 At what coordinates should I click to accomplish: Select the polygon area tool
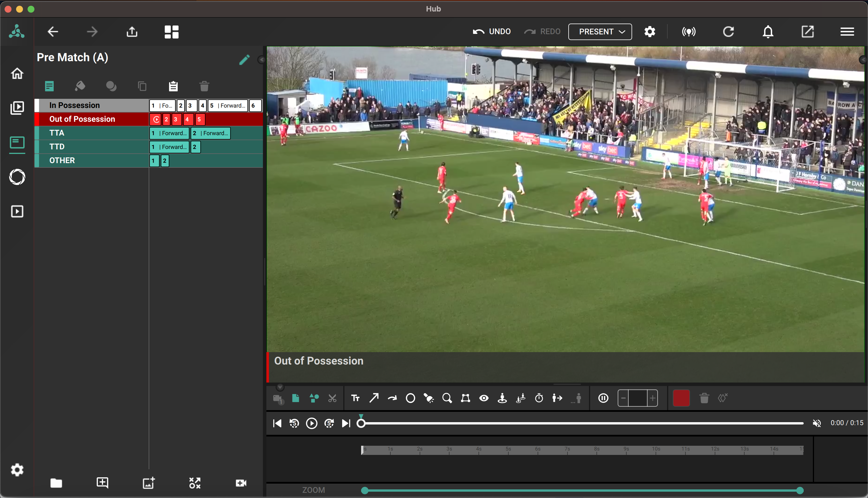click(x=466, y=398)
